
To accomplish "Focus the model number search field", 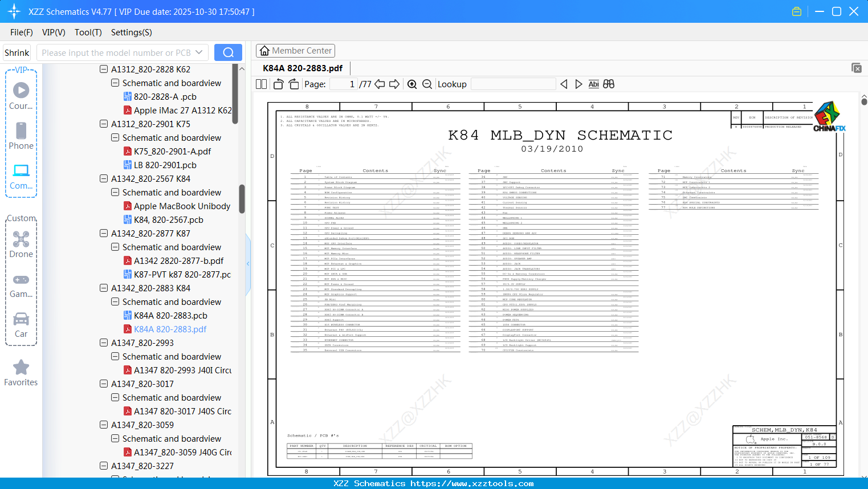I will (x=116, y=52).
